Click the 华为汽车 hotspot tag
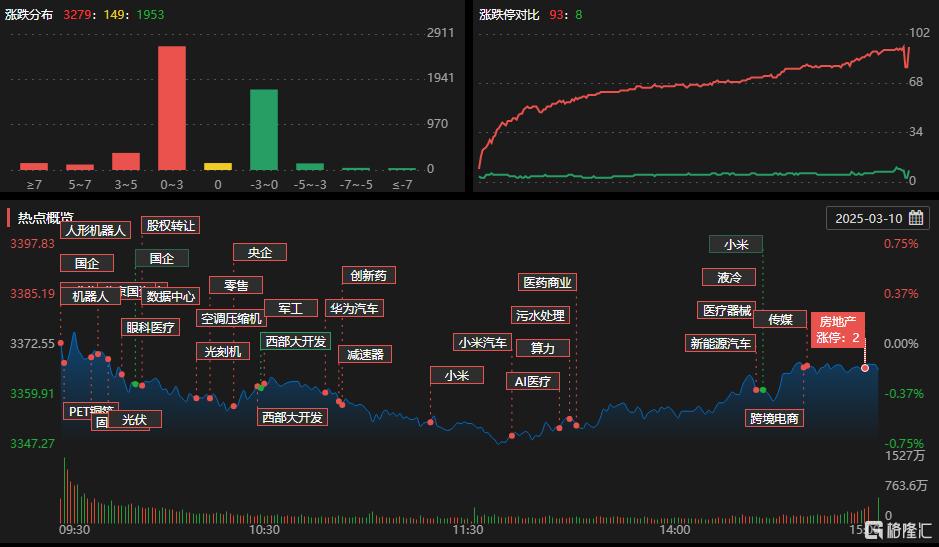This screenshot has height=547, width=939. point(354,308)
